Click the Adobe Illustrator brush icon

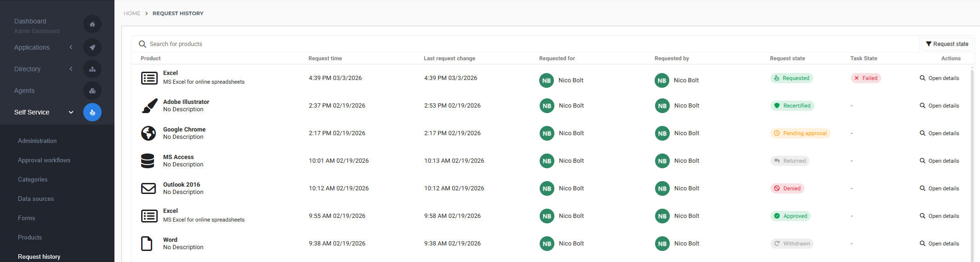click(149, 106)
